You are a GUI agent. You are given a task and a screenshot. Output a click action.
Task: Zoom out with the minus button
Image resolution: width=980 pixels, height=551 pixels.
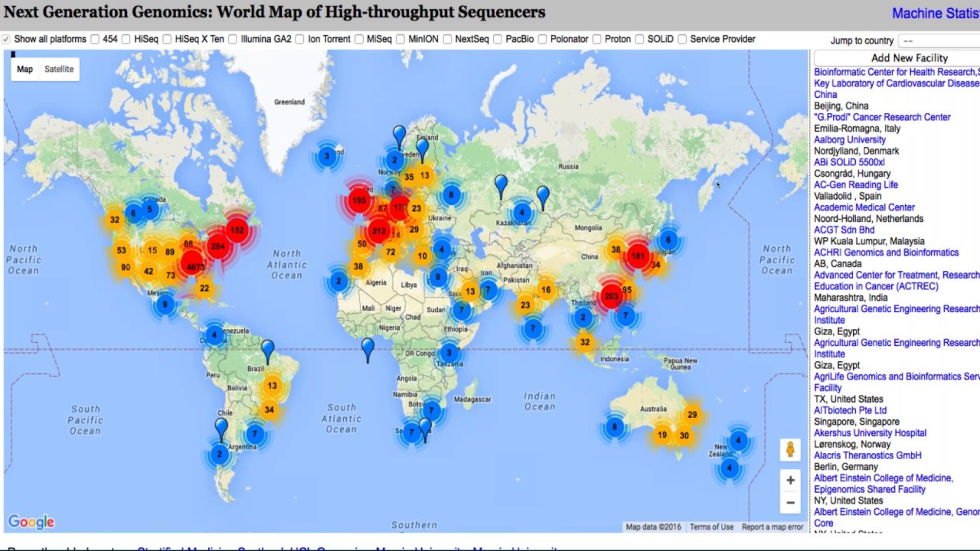pos(790,503)
